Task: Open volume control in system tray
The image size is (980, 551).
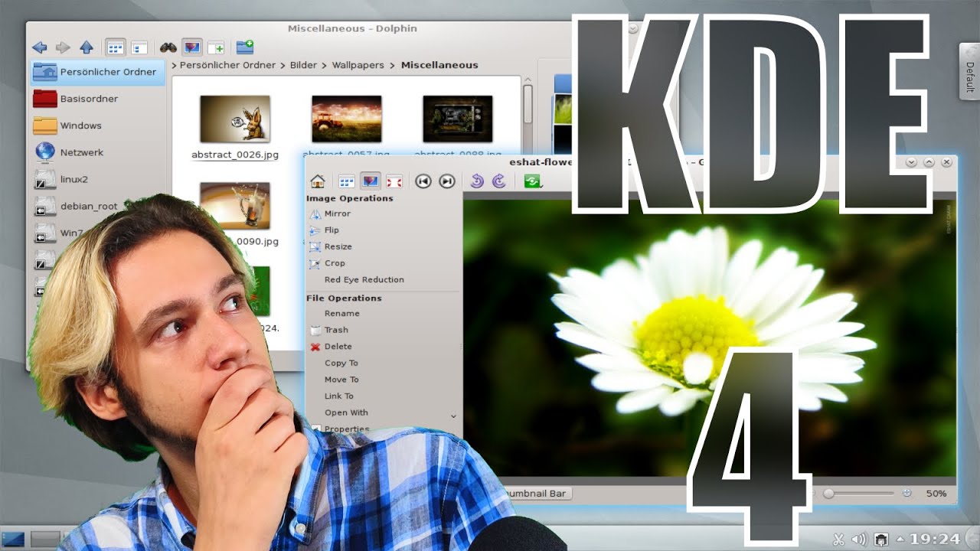Action: click(x=859, y=539)
